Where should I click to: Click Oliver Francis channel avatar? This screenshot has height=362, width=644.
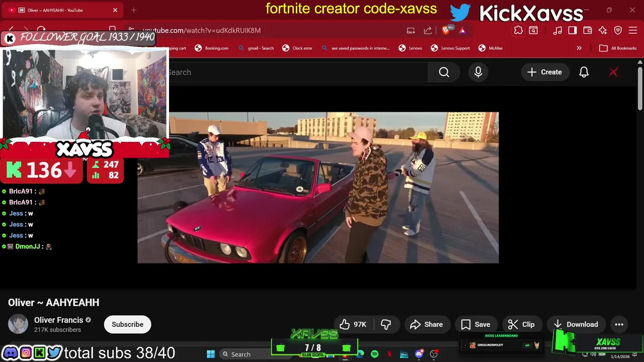18,324
